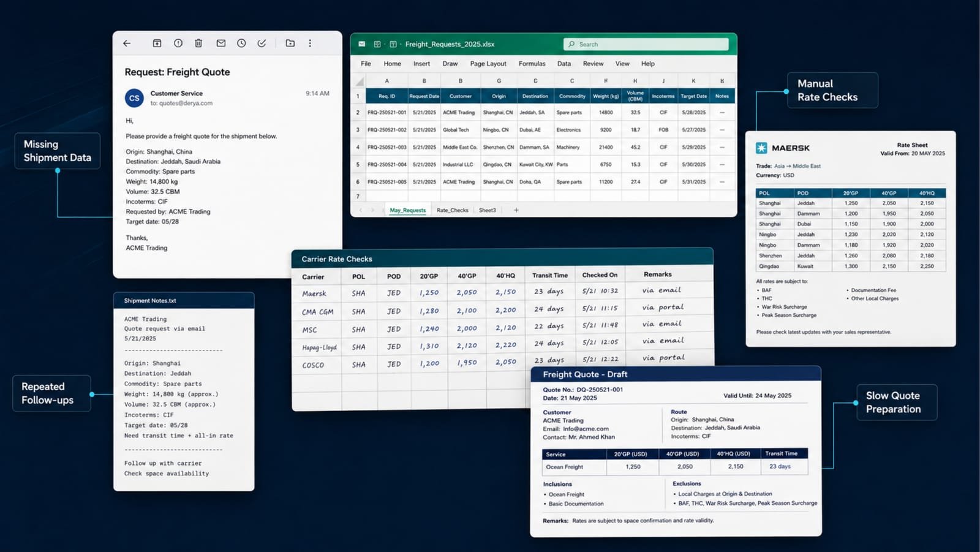
Task: Click Hapag-Lloyd in Carrier Rate Checks
Action: (319, 347)
